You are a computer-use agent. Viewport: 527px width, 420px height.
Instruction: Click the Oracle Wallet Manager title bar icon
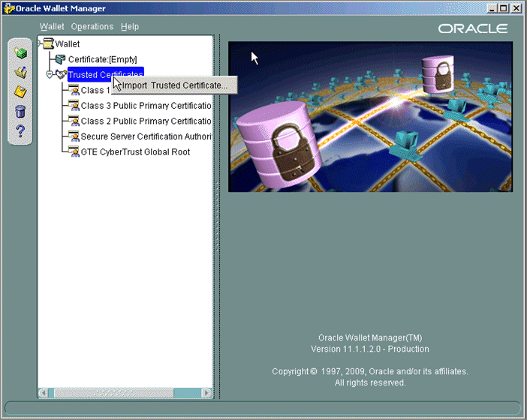coord(9,8)
